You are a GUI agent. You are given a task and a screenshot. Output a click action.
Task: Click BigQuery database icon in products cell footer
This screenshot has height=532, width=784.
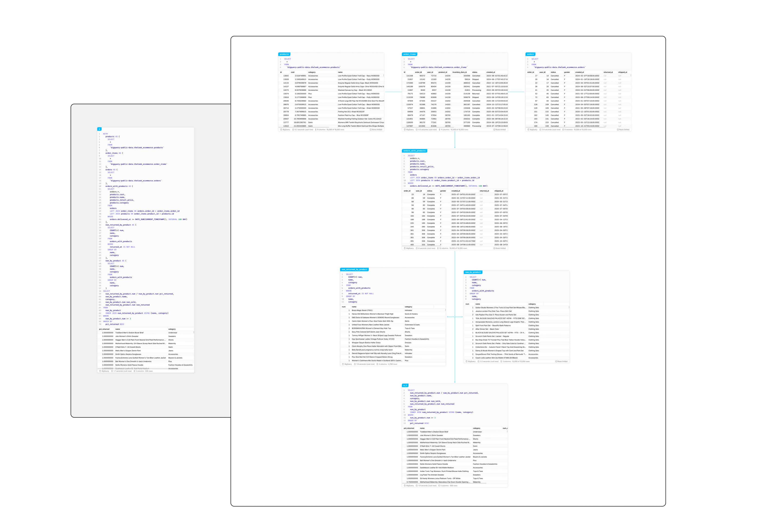281,130
